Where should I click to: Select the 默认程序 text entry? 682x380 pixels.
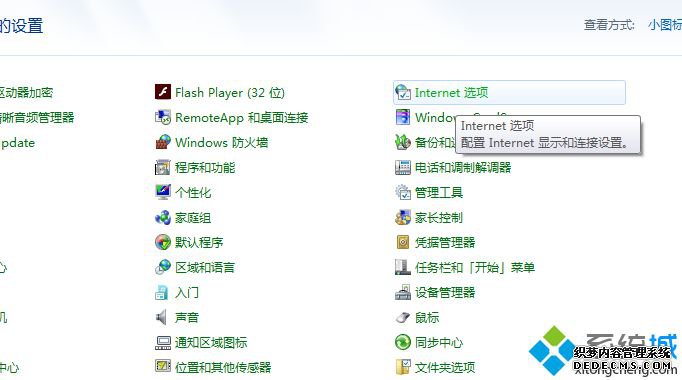pos(199,243)
